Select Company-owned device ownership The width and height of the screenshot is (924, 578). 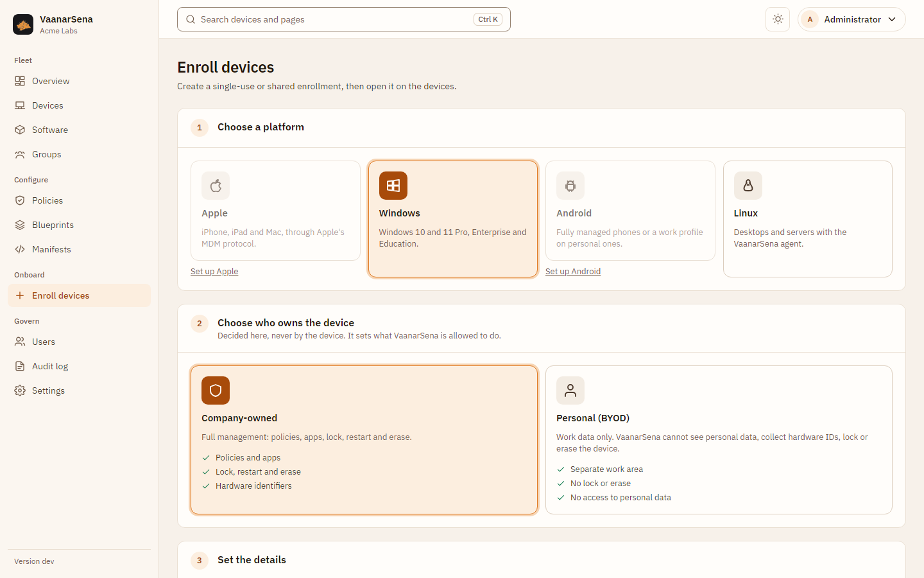click(364, 440)
